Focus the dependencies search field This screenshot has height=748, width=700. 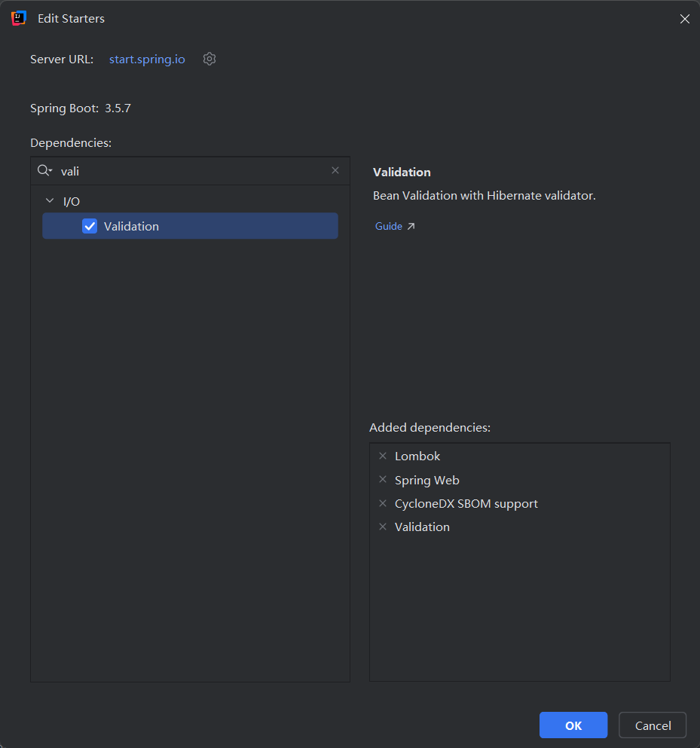[x=191, y=171]
